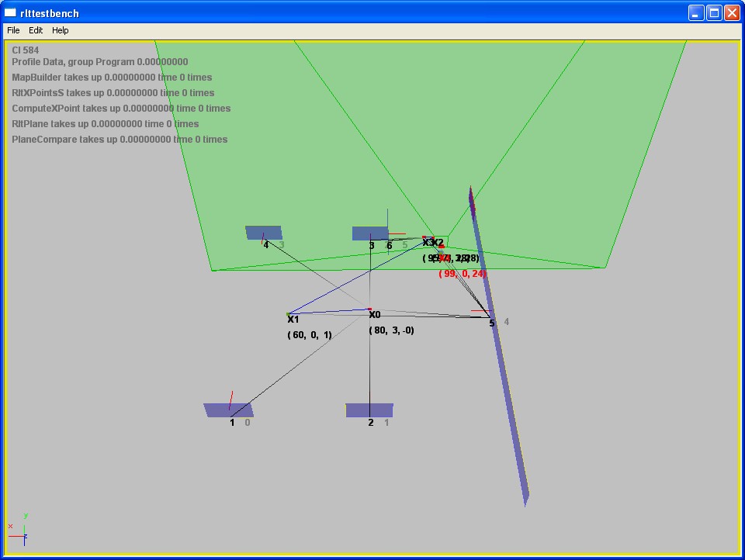This screenshot has width=745, height=560.
Task: Click the tall slanted purple plane
Action: (504, 372)
